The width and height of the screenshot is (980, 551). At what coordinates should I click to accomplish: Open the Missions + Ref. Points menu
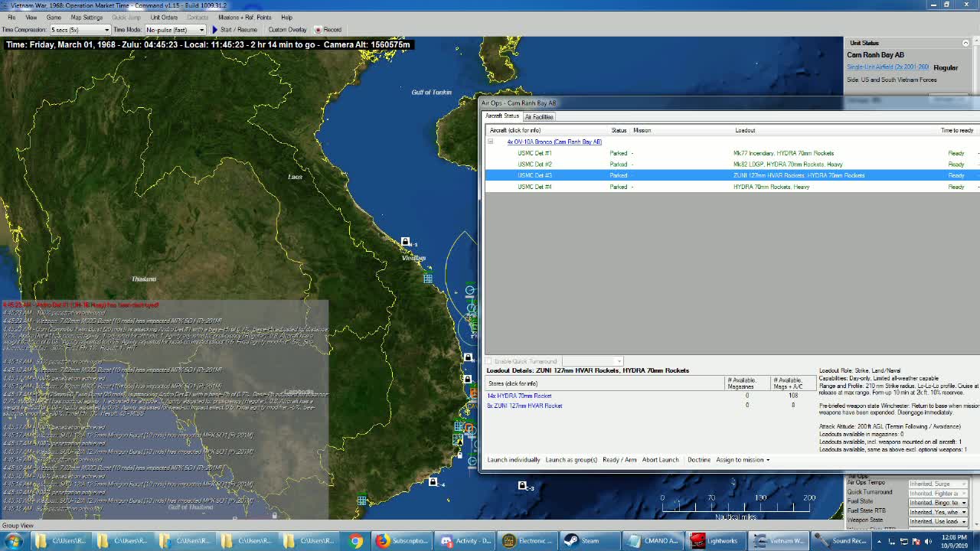[x=244, y=17]
